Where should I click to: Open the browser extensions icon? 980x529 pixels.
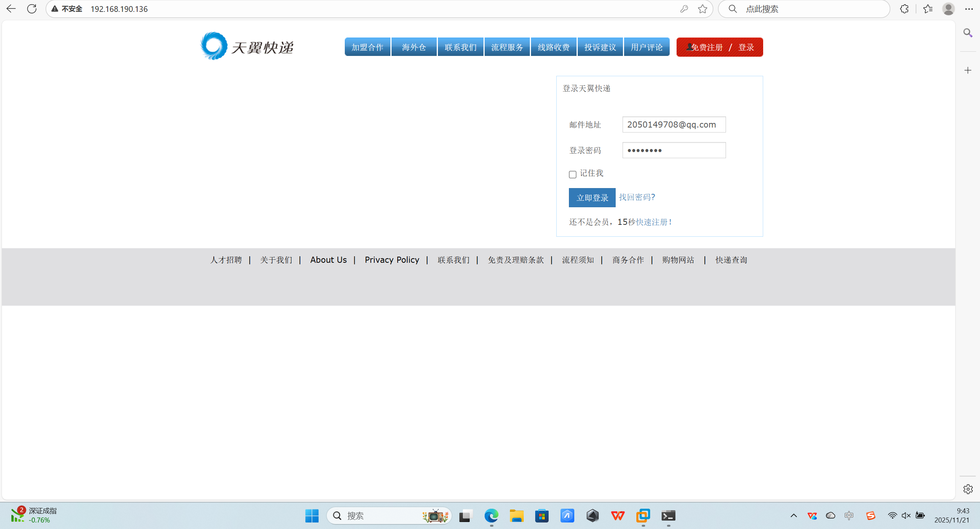tap(904, 9)
